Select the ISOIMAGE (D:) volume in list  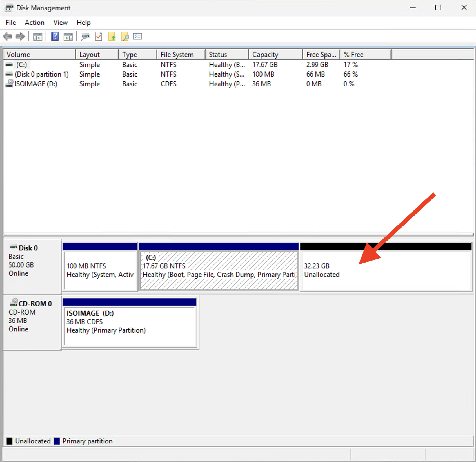[x=36, y=84]
